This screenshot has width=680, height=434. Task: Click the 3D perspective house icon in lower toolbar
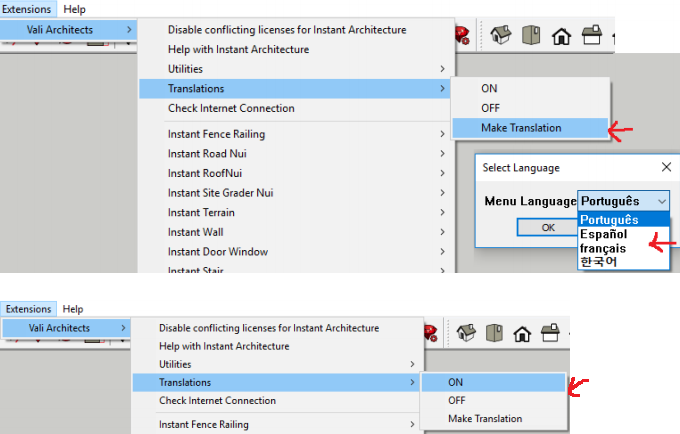click(x=466, y=333)
